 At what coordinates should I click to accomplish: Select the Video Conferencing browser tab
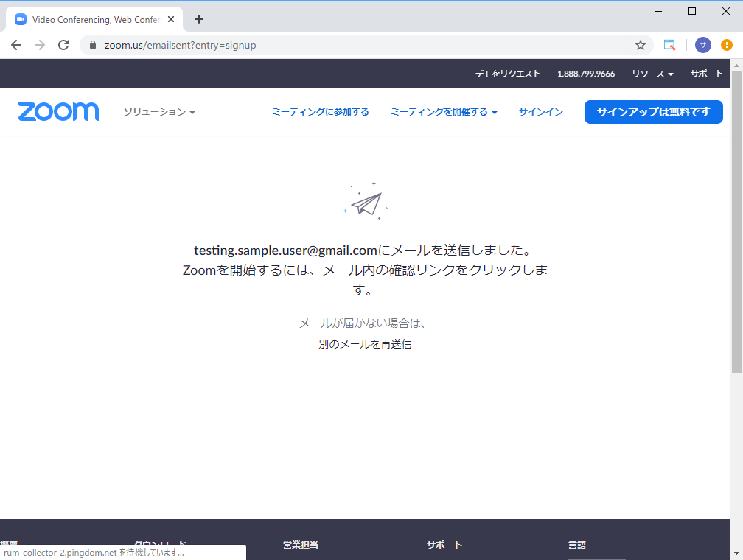click(88, 19)
